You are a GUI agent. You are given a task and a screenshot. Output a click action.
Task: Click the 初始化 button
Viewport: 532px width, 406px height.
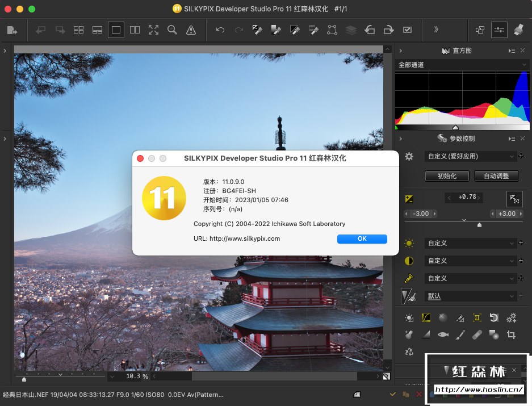[x=447, y=176]
